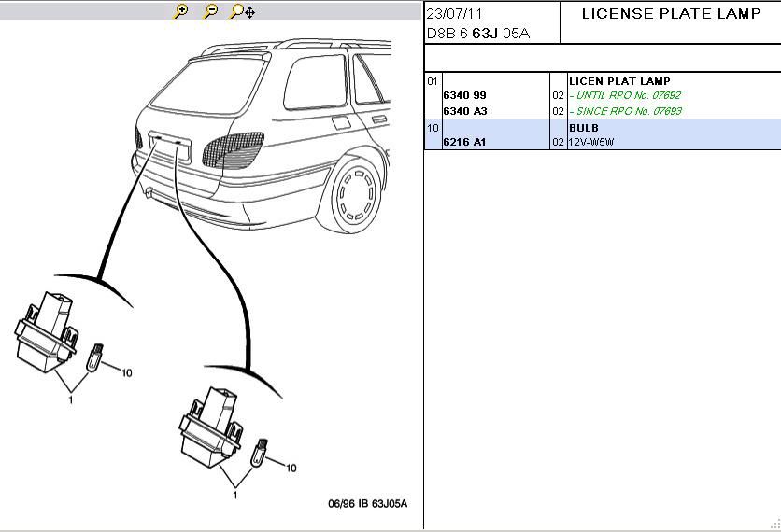Screen dimensions: 781x532
Task: Click the 12V-W5W bulb description
Action: (x=593, y=143)
